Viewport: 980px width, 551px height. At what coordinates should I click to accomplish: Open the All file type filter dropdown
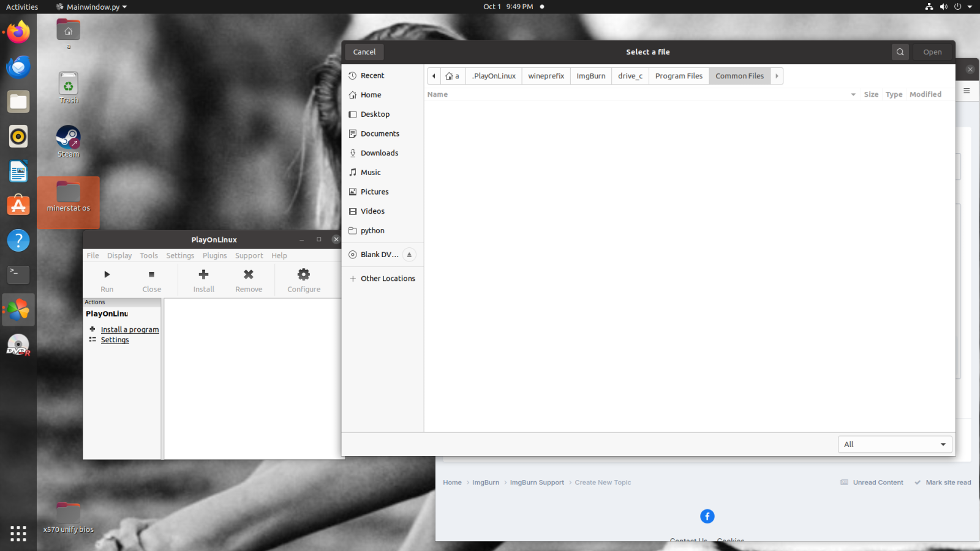tap(895, 444)
